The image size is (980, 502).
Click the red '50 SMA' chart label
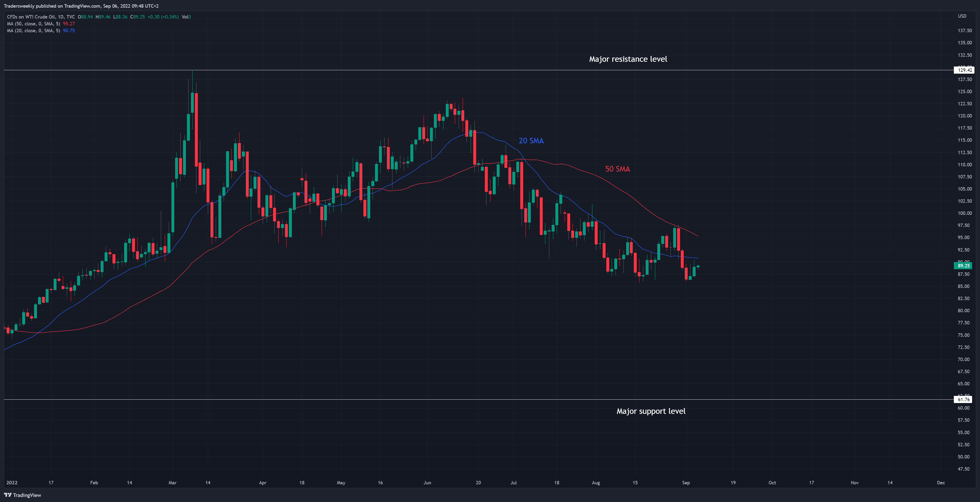(617, 169)
